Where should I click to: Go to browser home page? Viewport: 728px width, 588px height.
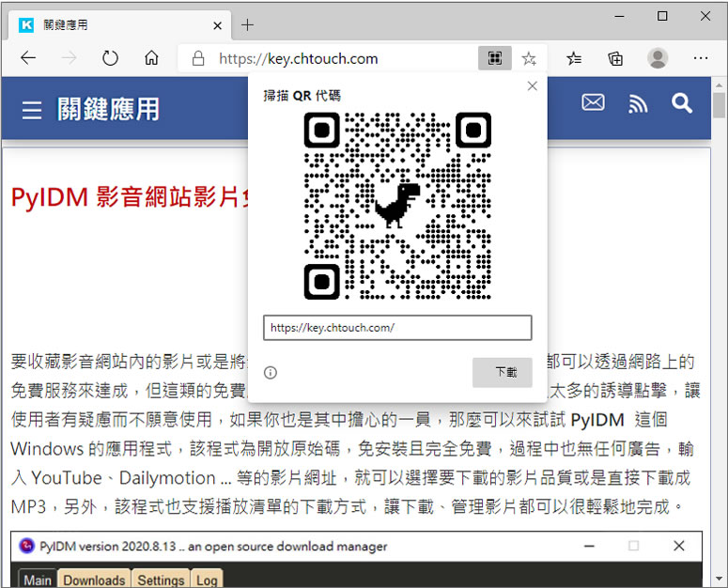click(151, 58)
